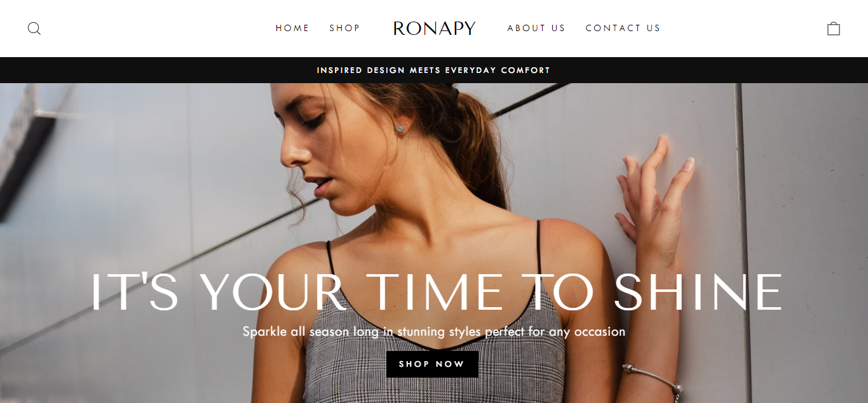Image resolution: width=868 pixels, height=403 pixels.
Task: Click the black announcement bar left of the text
Action: [158, 70]
